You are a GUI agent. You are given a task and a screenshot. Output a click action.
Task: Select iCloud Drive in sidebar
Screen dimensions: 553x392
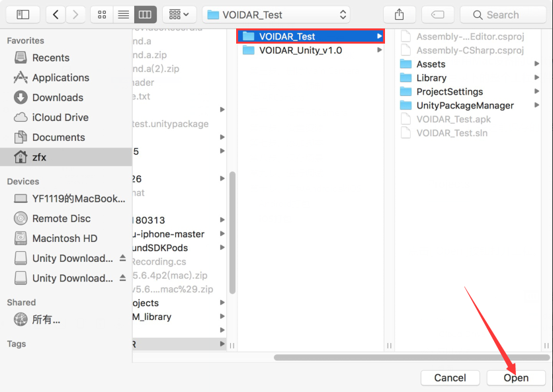[x=60, y=117]
